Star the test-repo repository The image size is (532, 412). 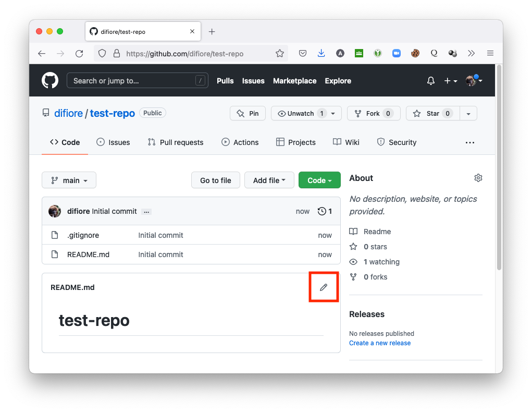(427, 113)
